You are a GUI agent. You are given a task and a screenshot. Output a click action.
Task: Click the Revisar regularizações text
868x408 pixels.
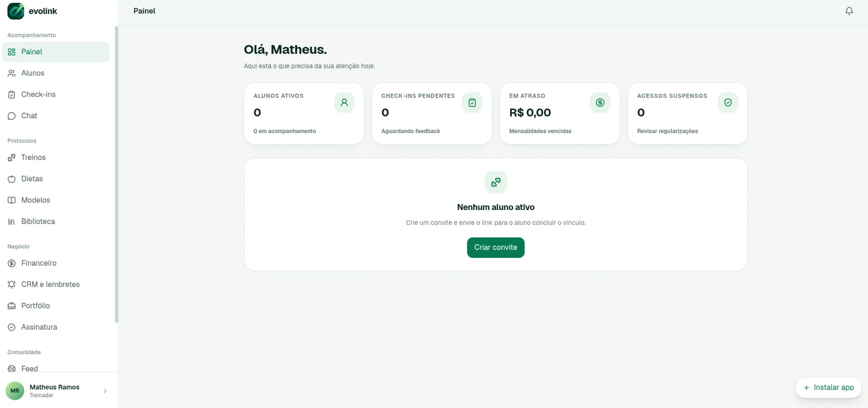click(667, 131)
